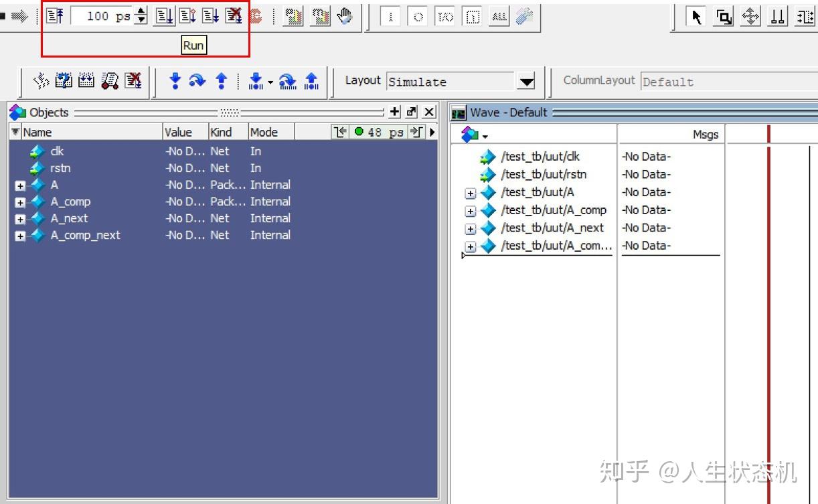Expand /test_tb/uut/A_next in the Wave window

click(471, 228)
